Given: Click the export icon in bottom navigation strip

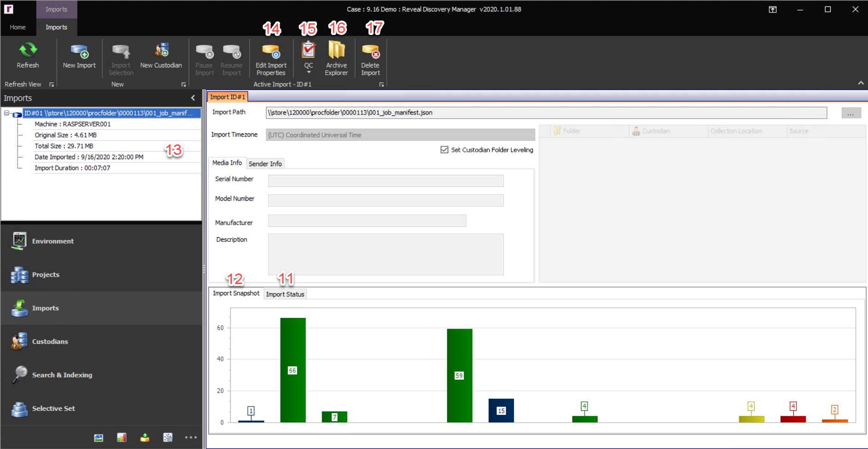Looking at the screenshot, I should tap(145, 437).
